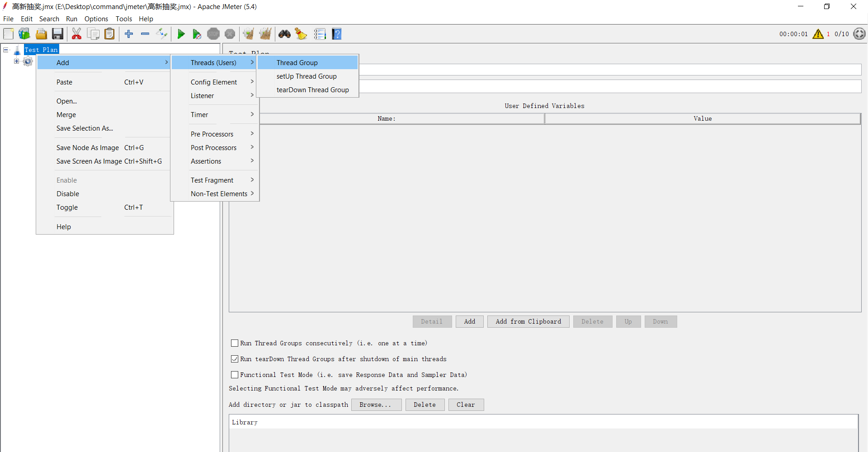
Task: Click the blue question-mark Help toolbar icon
Action: pyautogui.click(x=337, y=34)
